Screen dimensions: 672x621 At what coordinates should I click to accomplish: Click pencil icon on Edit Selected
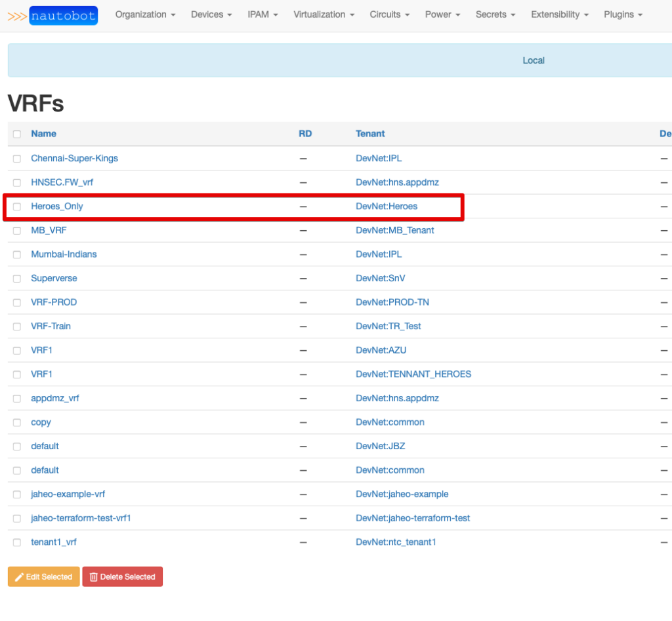tap(19, 577)
